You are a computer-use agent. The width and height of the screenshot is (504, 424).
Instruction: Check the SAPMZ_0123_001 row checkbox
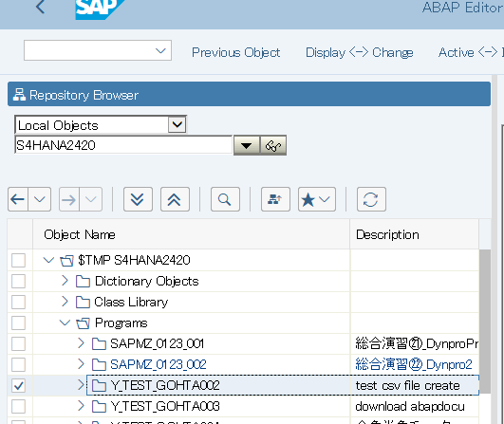pos(18,343)
